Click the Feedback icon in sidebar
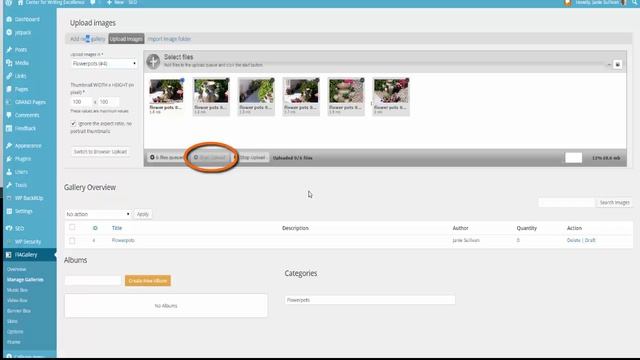This screenshot has width=640, height=360. [9, 128]
